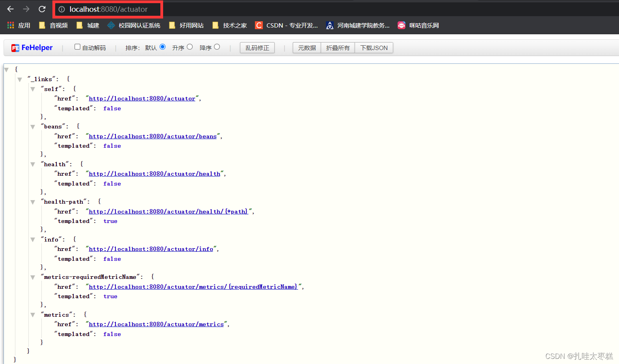The height and width of the screenshot is (364, 619).
Task: Open the 应用 apps grid icon
Action: [x=11, y=25]
